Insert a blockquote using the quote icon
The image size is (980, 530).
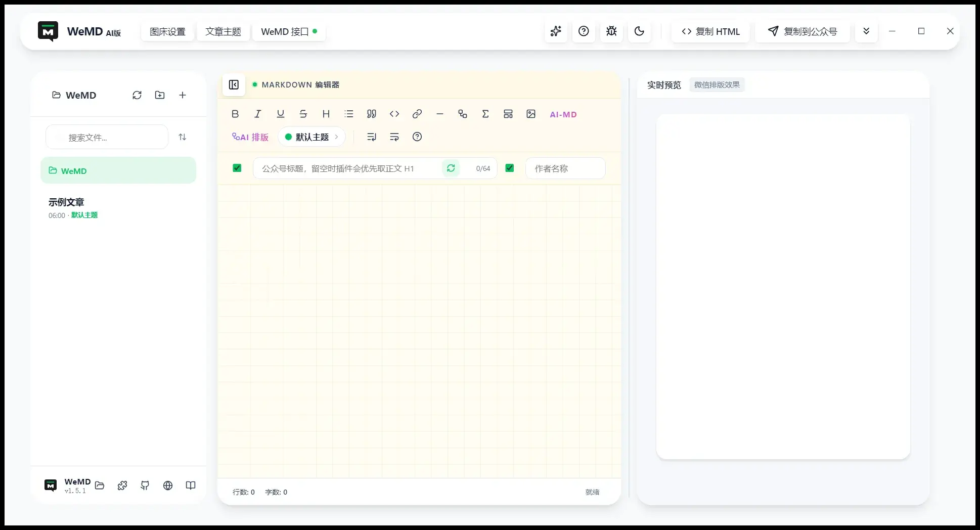pyautogui.click(x=372, y=114)
